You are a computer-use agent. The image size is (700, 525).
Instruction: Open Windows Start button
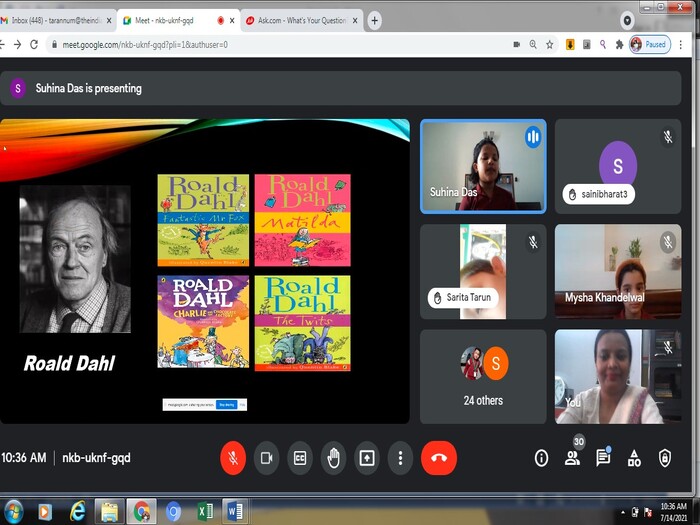coord(12,512)
